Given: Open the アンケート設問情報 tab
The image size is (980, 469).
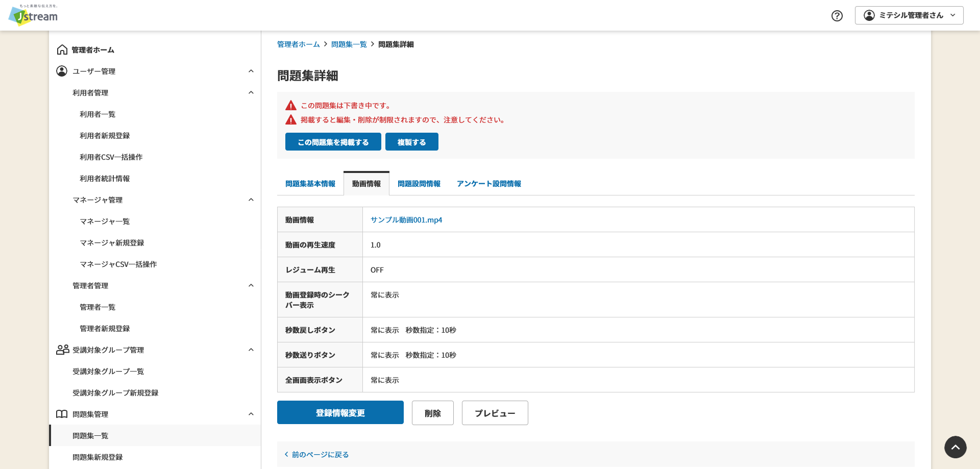Looking at the screenshot, I should point(489,184).
